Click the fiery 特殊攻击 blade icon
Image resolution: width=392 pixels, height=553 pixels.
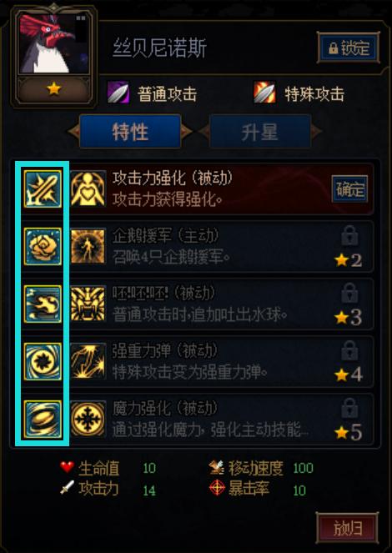264,93
